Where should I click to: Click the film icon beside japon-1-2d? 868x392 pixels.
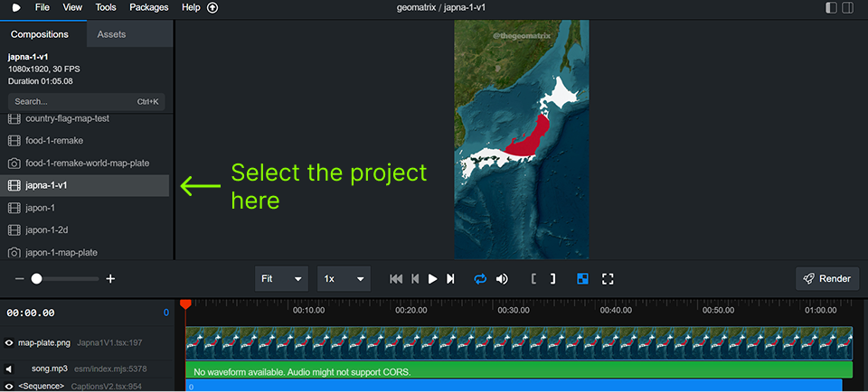coord(14,230)
